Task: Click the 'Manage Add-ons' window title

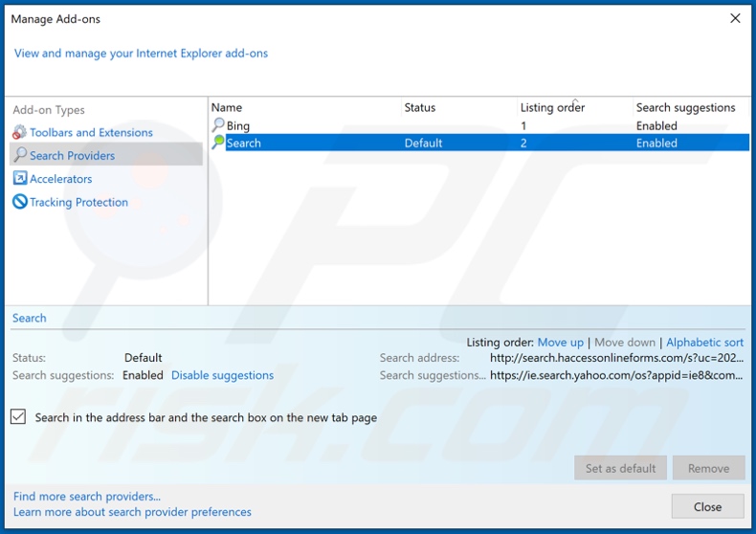Action: pos(56,19)
